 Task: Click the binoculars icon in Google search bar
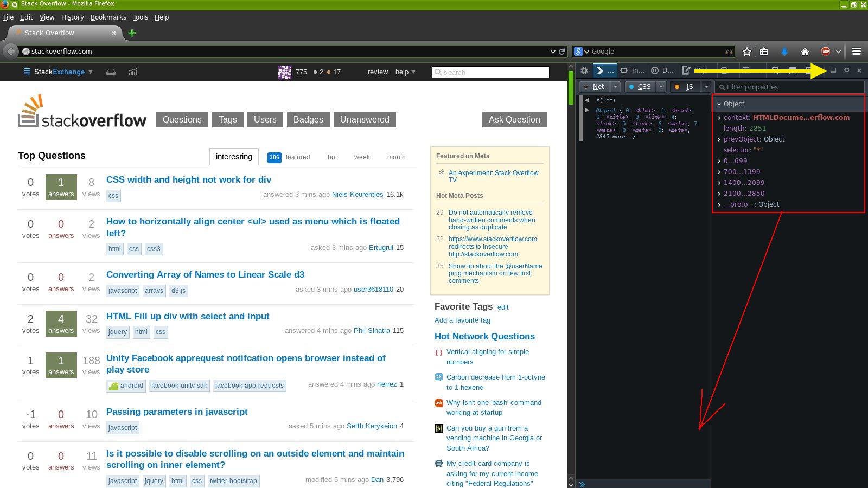click(729, 52)
